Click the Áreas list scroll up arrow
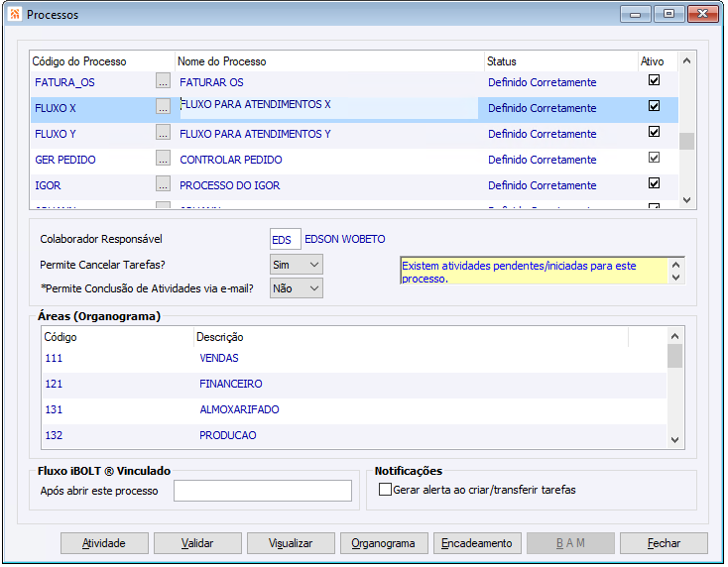Screen dimensions: 728x567 (674, 336)
